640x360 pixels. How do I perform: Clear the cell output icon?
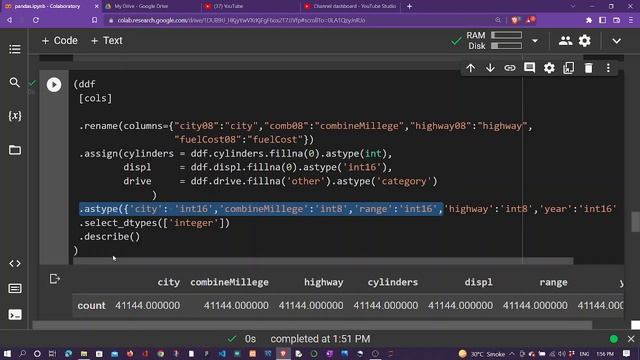click(55, 279)
